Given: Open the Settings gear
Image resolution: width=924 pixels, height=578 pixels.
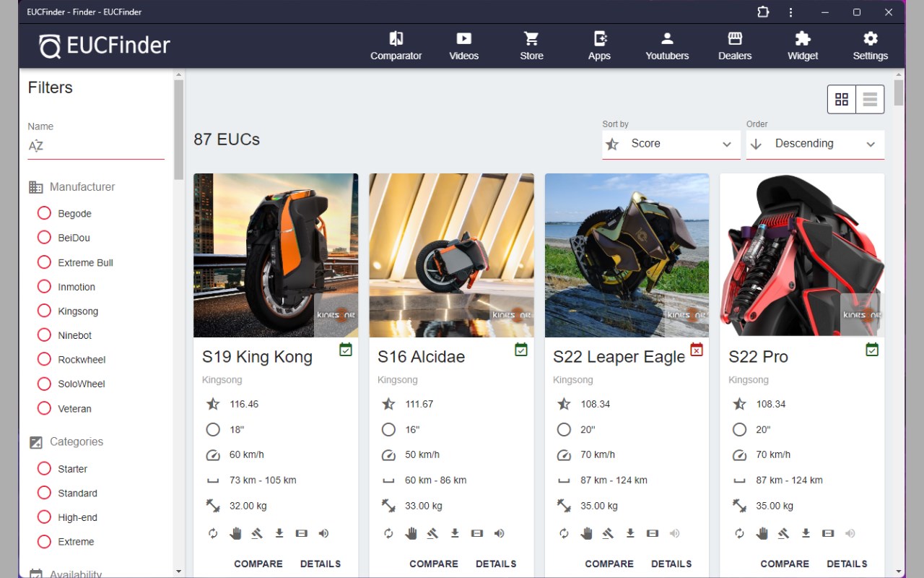Looking at the screenshot, I should pyautogui.click(x=871, y=46).
